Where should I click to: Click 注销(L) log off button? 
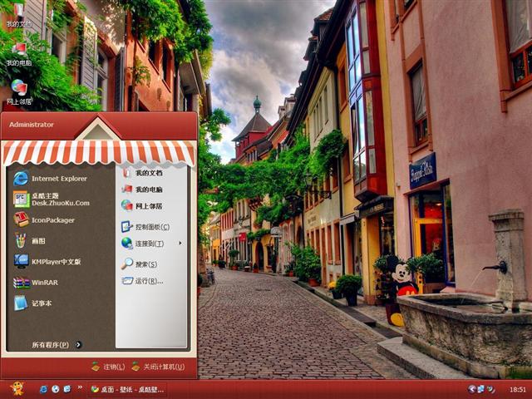click(108, 367)
